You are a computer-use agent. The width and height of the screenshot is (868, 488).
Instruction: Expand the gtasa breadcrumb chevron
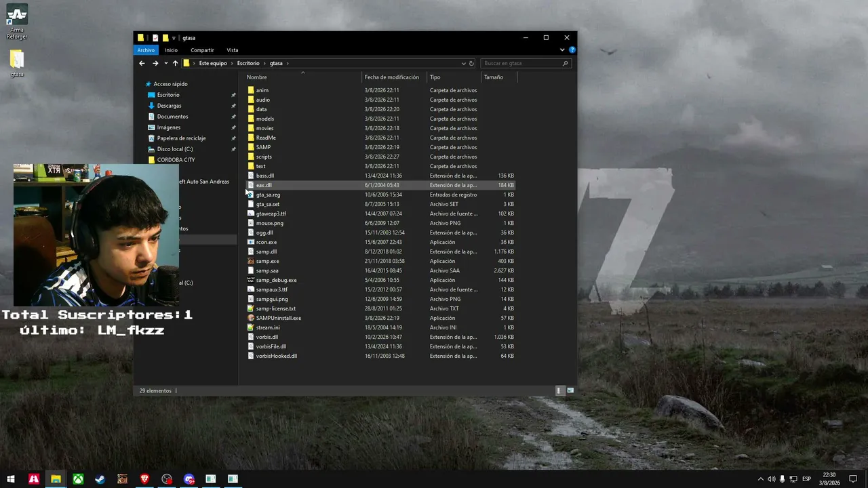[288, 63]
